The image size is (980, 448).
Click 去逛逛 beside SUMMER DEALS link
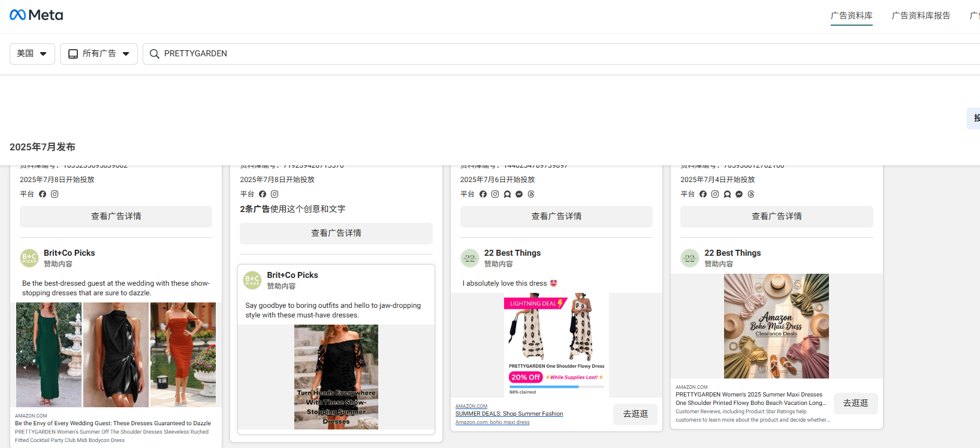pyautogui.click(x=635, y=414)
